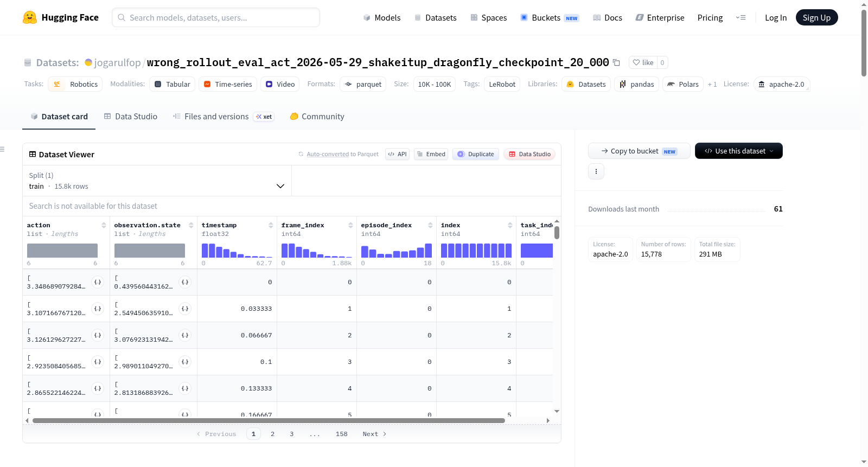Sort by the frame_index column

point(350,225)
